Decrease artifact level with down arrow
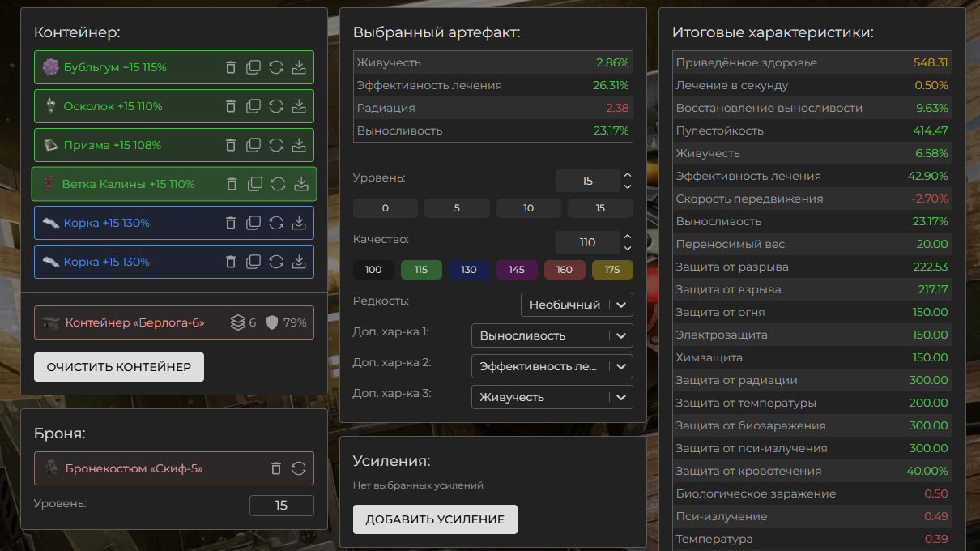The height and width of the screenshot is (551, 980). (627, 186)
